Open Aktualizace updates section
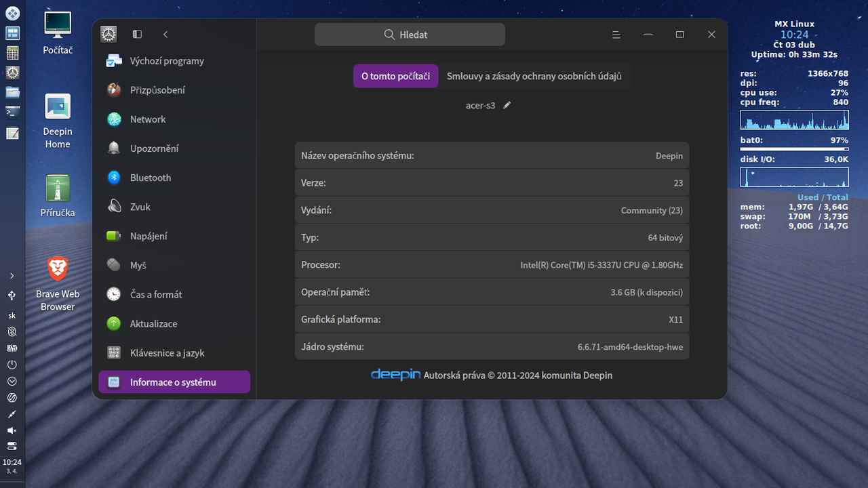868x488 pixels. point(174,323)
